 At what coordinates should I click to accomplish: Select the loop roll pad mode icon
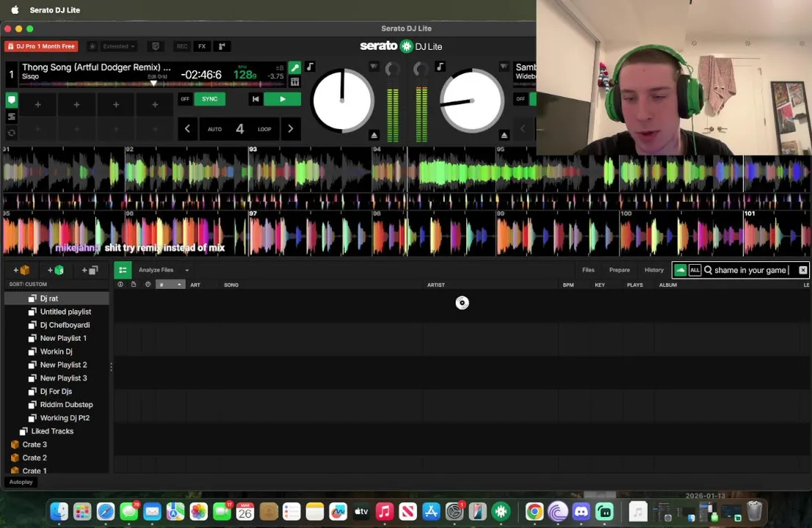pos(12,133)
